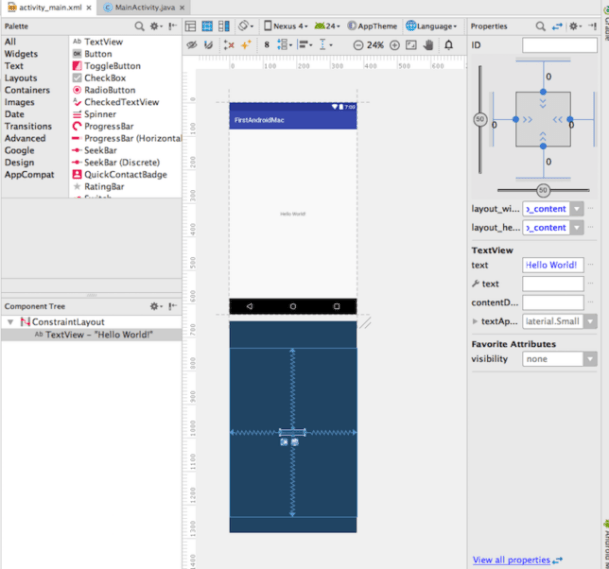Show design view only
The width and height of the screenshot is (609, 569).
pyautogui.click(x=190, y=26)
